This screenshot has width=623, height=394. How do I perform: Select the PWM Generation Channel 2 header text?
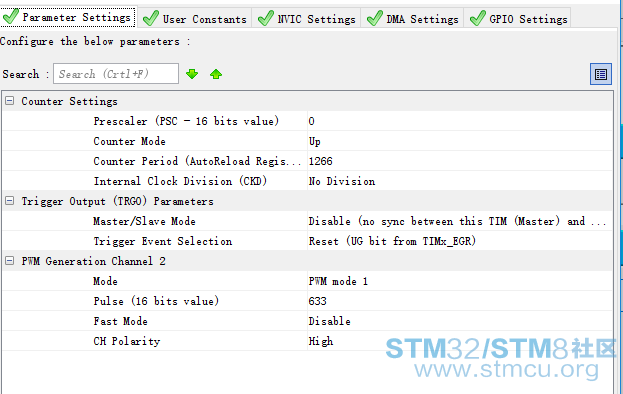[x=93, y=261]
